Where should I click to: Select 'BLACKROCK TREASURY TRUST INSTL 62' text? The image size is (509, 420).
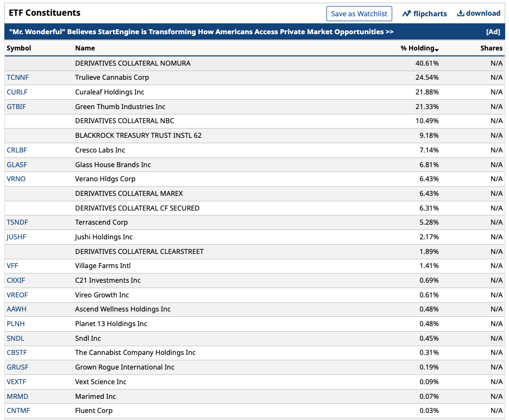click(139, 136)
